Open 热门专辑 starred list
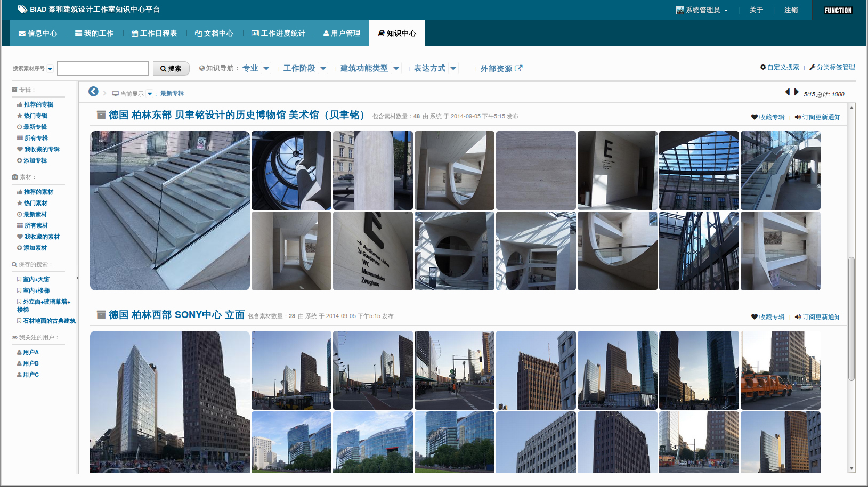The height and width of the screenshot is (487, 868). pyautogui.click(x=32, y=116)
